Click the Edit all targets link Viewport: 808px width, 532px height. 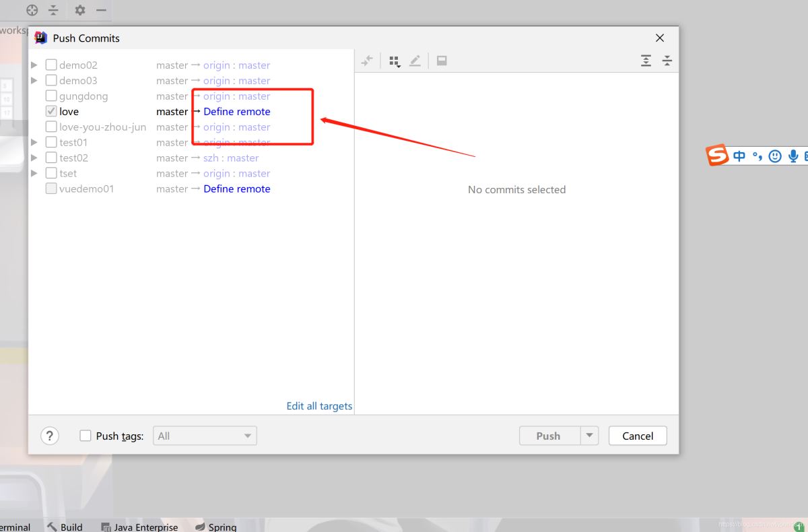pos(319,406)
